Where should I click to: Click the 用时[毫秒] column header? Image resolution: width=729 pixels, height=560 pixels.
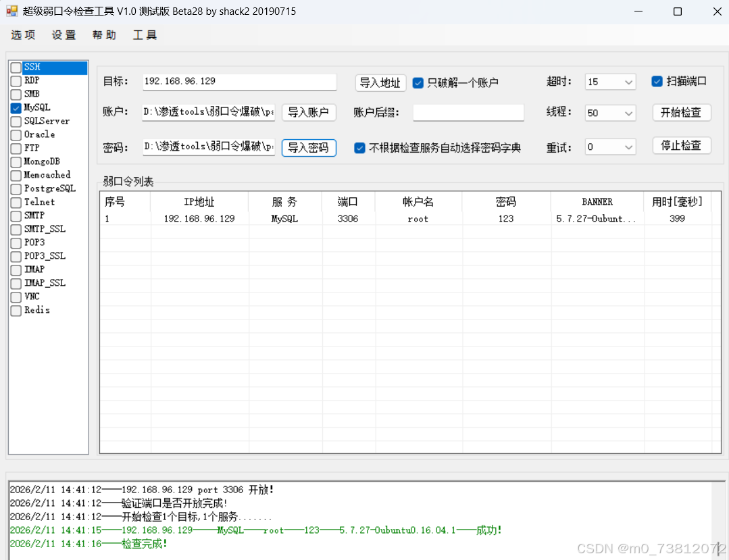click(678, 202)
